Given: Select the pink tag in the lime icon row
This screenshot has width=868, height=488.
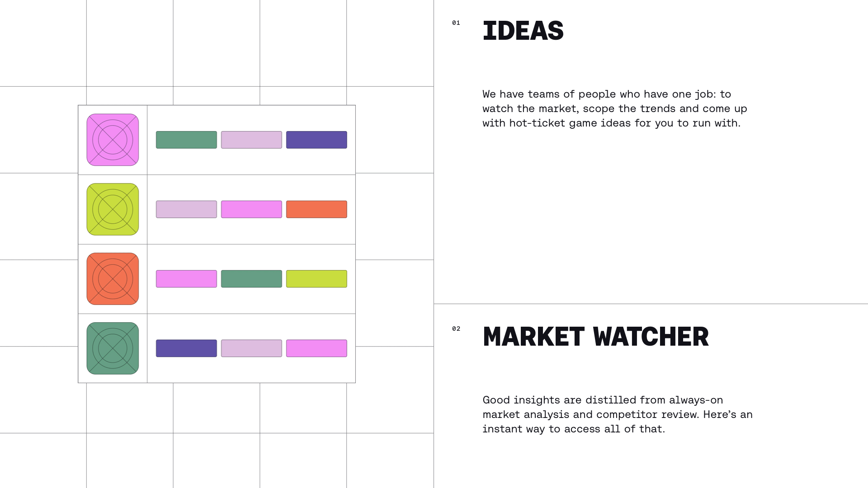Looking at the screenshot, I should click(x=251, y=209).
